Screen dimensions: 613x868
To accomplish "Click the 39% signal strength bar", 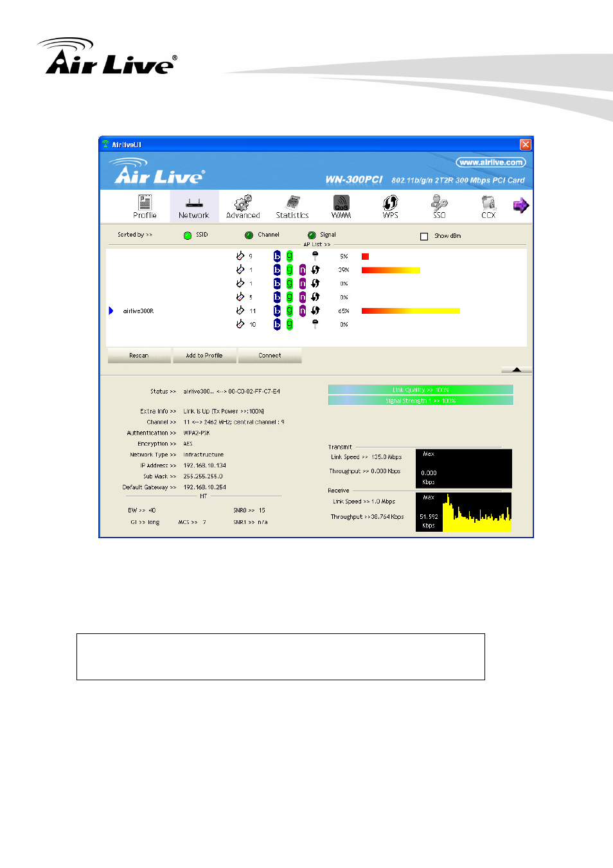I will pos(391,270).
